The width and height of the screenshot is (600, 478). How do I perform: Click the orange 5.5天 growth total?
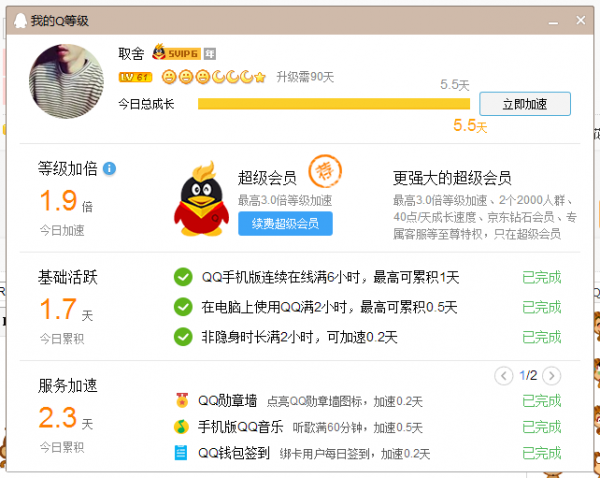pyautogui.click(x=470, y=126)
